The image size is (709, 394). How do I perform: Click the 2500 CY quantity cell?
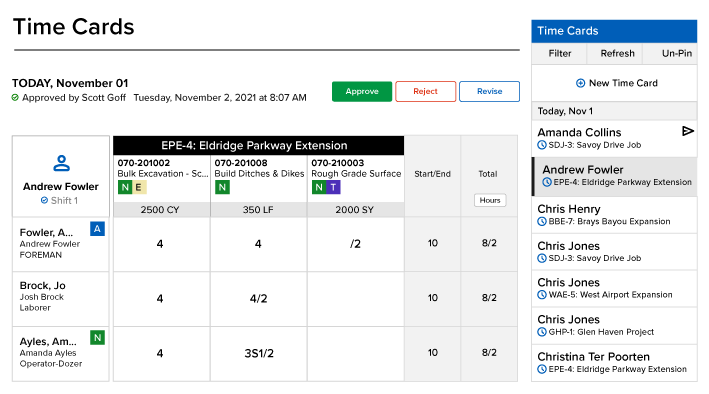click(x=160, y=210)
